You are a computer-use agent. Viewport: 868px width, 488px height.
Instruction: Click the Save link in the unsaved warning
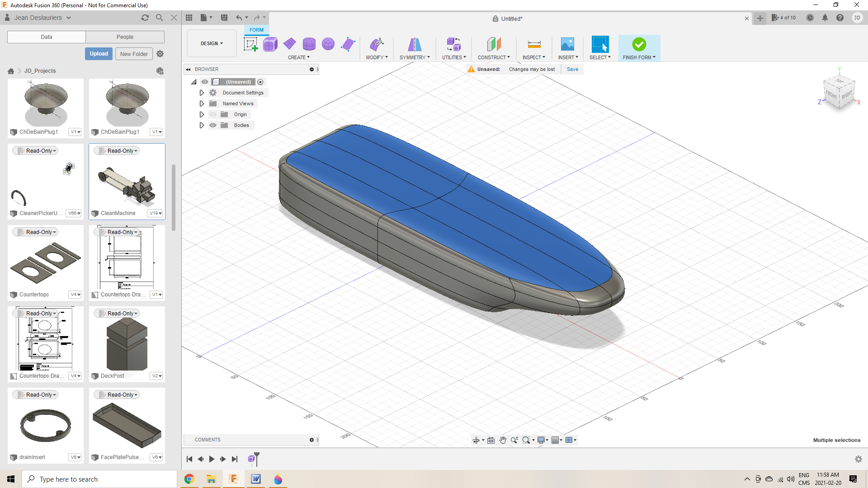click(572, 69)
